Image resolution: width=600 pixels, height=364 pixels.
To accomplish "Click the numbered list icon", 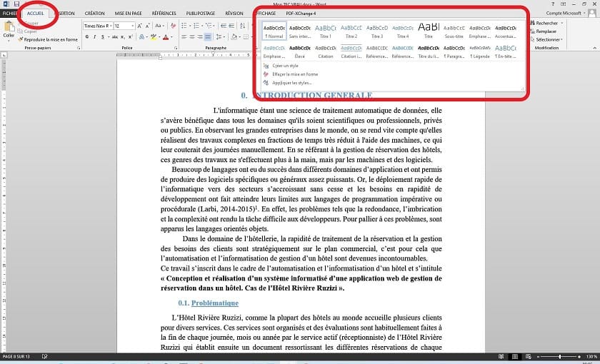I will (x=196, y=26).
